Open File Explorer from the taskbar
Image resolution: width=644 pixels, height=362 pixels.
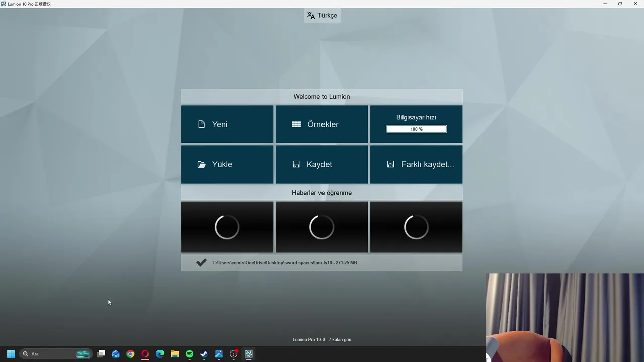tap(175, 354)
